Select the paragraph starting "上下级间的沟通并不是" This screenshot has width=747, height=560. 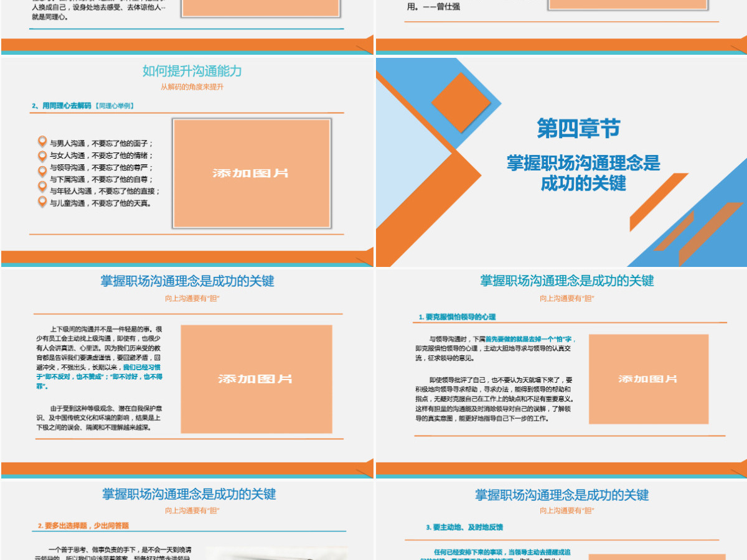(100, 358)
